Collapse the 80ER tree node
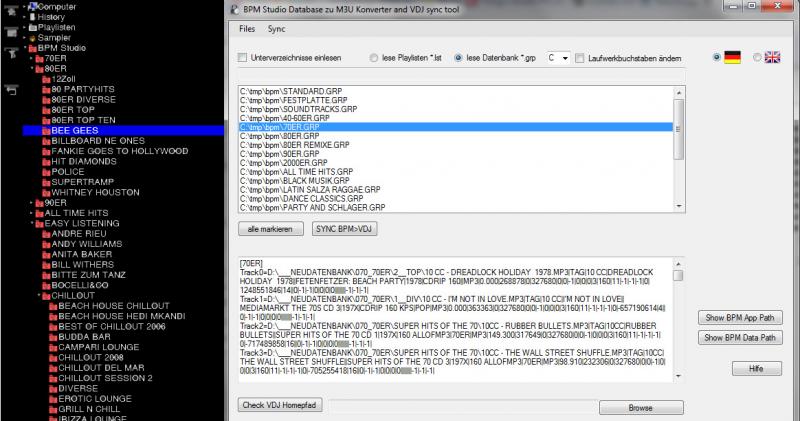 pyautogui.click(x=32, y=68)
